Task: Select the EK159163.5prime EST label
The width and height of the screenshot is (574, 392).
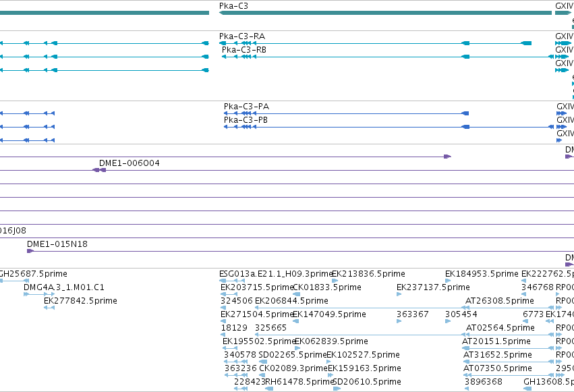Action: pyautogui.click(x=365, y=368)
